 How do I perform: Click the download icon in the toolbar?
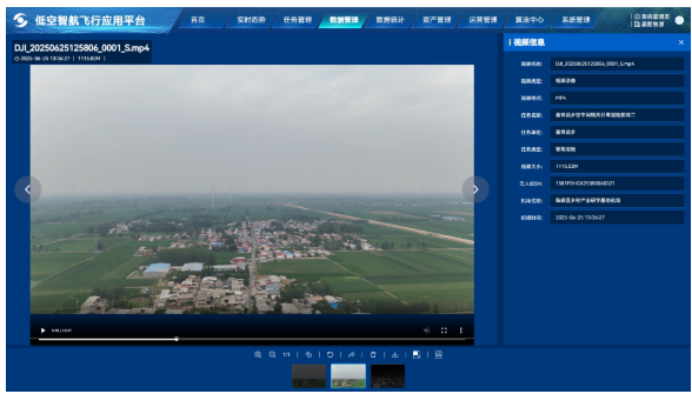(395, 354)
